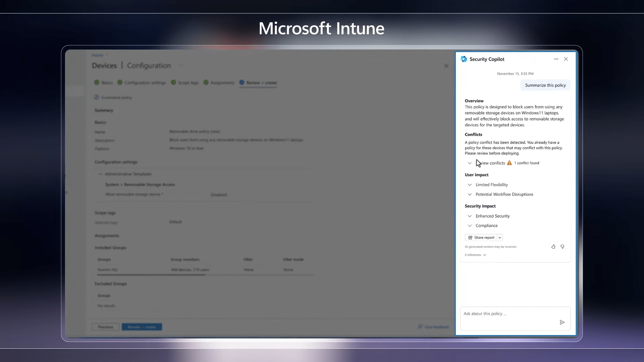
Task: Click the Share report dropdown arrow
Action: pos(500,237)
